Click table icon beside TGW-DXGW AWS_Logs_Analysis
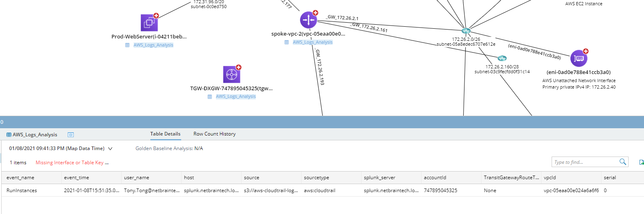Screen dimensions: 644x214 click(x=210, y=97)
